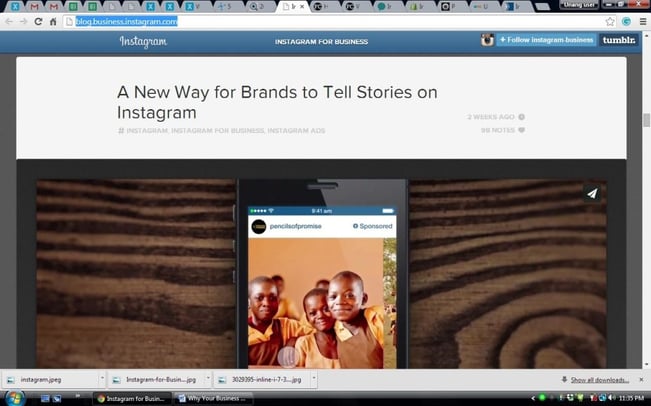The height and width of the screenshot is (406, 651).
Task: Open 'Why Your Business' taskbar window
Action: click(218, 398)
